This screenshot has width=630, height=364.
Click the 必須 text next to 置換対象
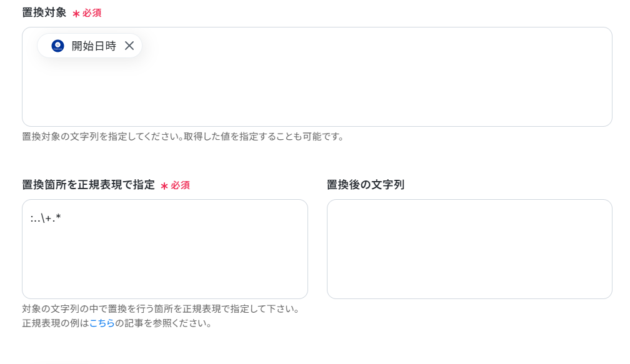[x=92, y=13]
